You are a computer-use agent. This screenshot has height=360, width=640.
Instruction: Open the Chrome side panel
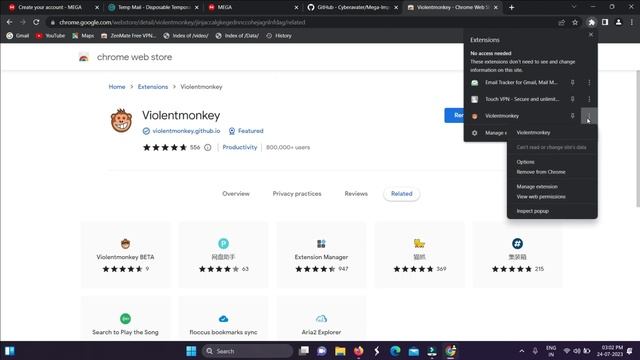click(x=605, y=22)
